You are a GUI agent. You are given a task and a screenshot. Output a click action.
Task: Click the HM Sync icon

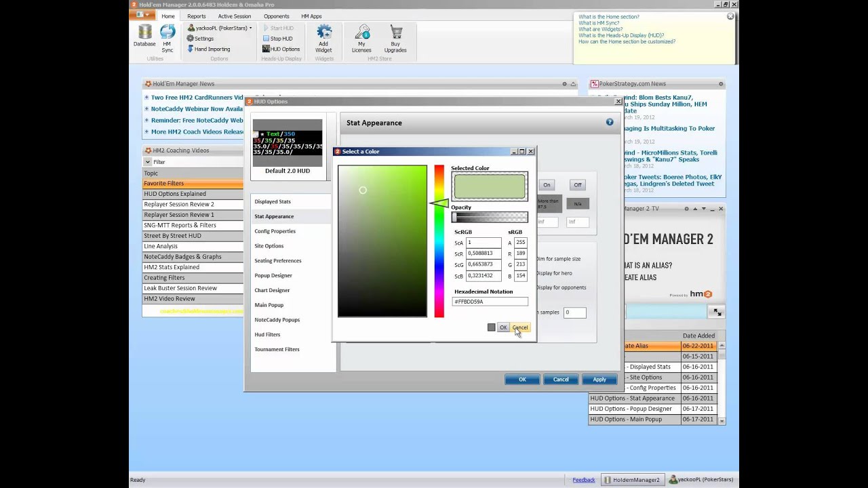click(167, 38)
